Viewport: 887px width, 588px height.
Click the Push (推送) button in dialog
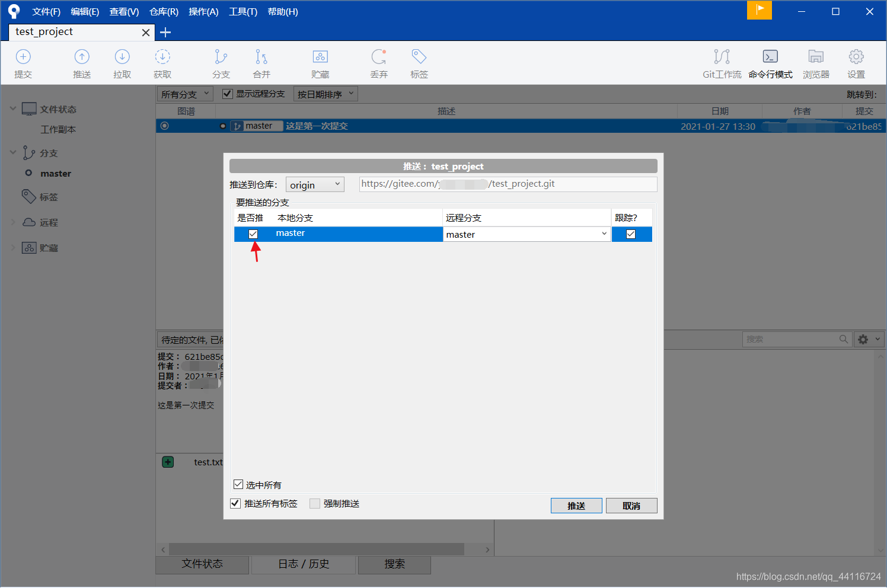(x=576, y=506)
